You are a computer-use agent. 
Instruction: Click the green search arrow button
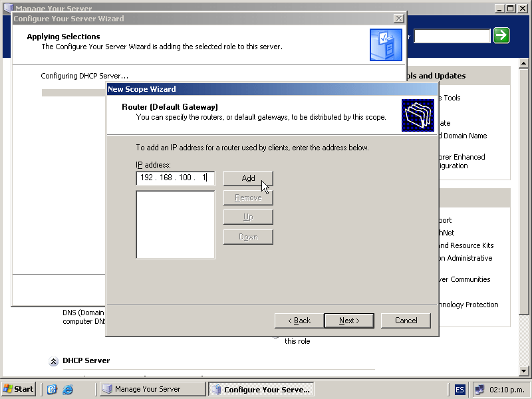pyautogui.click(x=501, y=36)
